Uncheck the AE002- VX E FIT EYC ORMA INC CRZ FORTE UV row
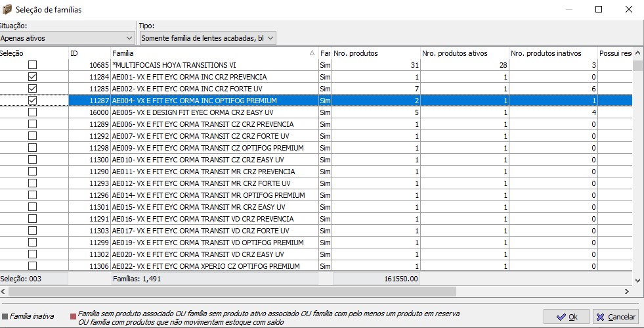The width and height of the screenshot is (644, 328). click(32, 89)
